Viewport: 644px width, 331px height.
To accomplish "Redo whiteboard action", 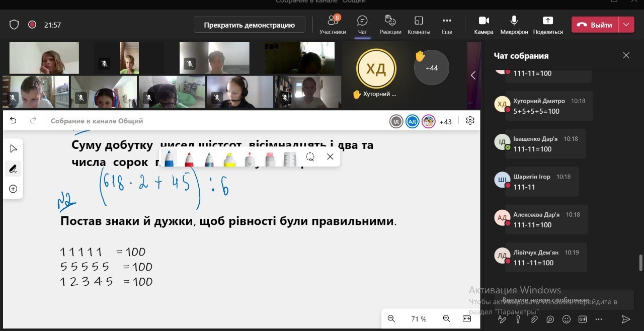I will 33,121.
